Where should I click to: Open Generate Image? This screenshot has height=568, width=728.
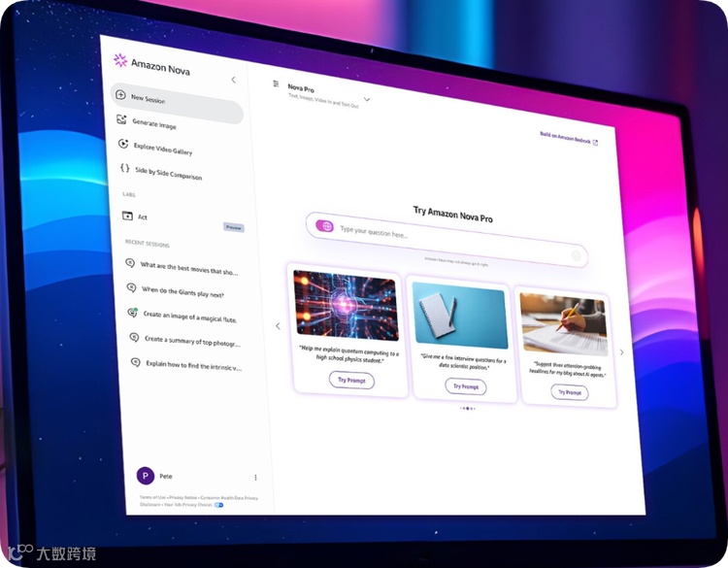click(154, 124)
